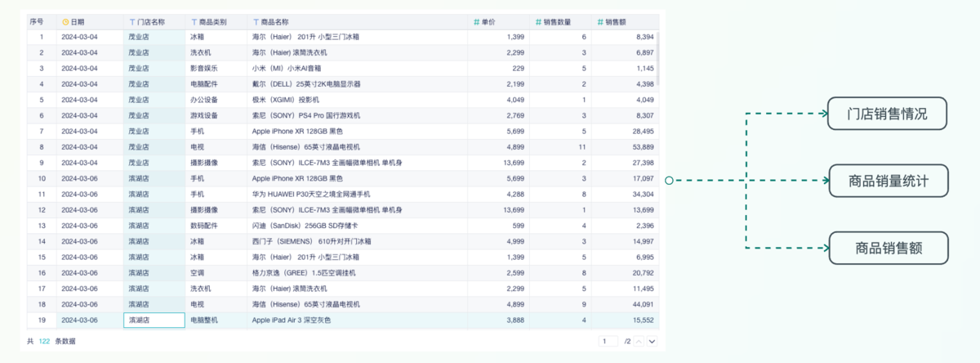Click unit price cell 2,199
Screen dimensions: 980x363
click(500, 84)
